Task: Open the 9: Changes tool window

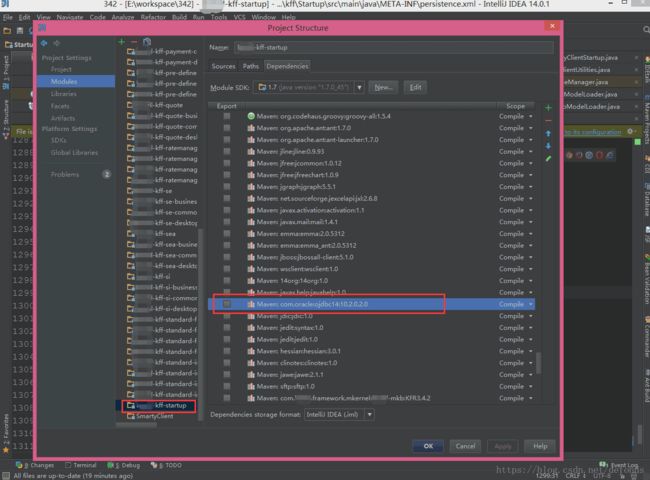Action: (x=35, y=465)
